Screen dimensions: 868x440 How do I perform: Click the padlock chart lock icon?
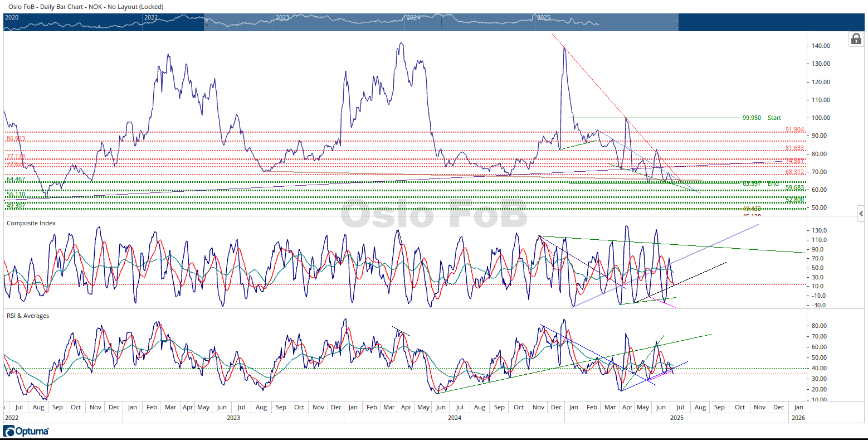pyautogui.click(x=855, y=38)
